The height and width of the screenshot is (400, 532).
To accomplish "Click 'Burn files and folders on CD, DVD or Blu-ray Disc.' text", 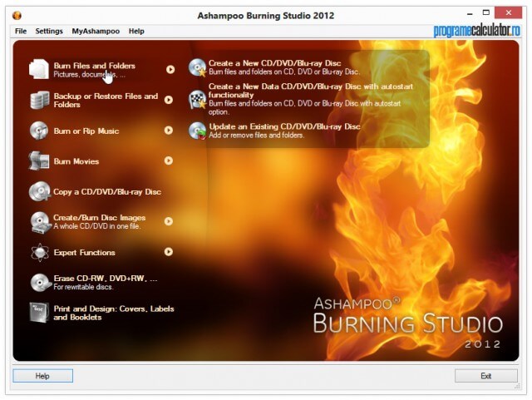I will [x=284, y=72].
